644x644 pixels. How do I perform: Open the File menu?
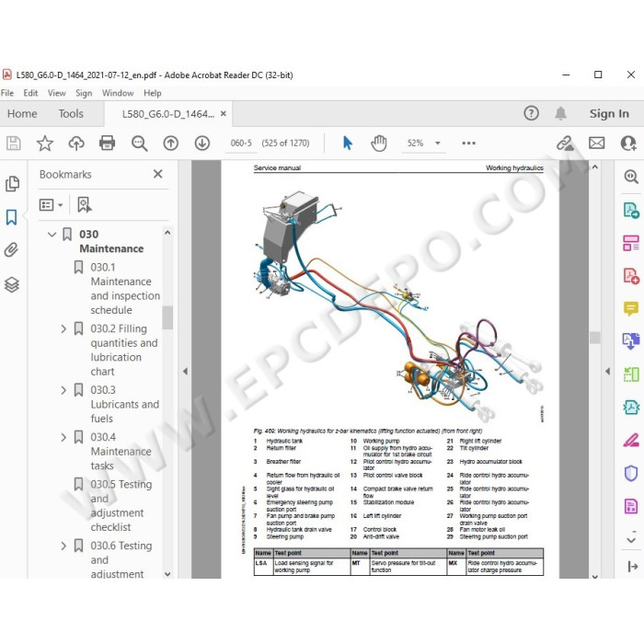7,93
